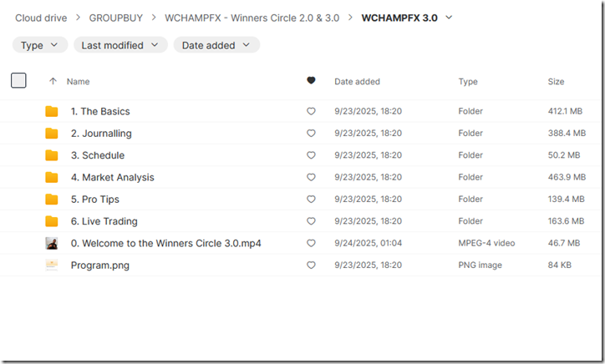The height and width of the screenshot is (364, 605).
Task: Favourite the 2. Journalling folder with heart
Action: [x=311, y=134]
